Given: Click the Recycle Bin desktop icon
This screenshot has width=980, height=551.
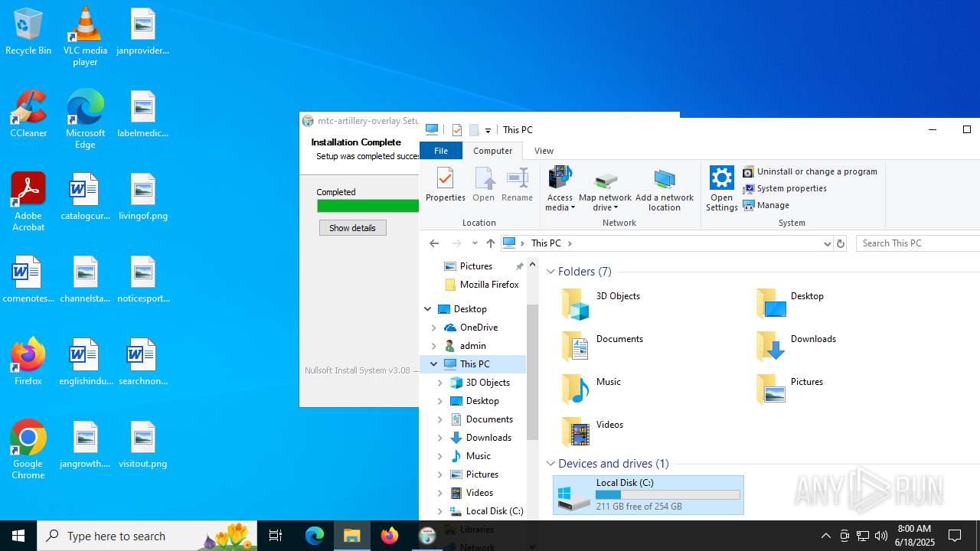Looking at the screenshot, I should tap(28, 32).
